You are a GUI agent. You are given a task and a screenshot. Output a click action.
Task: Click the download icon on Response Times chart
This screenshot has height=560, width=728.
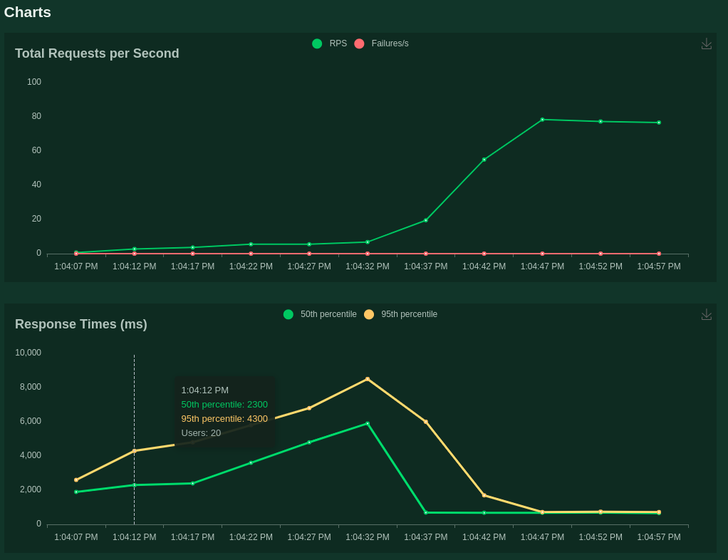pos(706,314)
